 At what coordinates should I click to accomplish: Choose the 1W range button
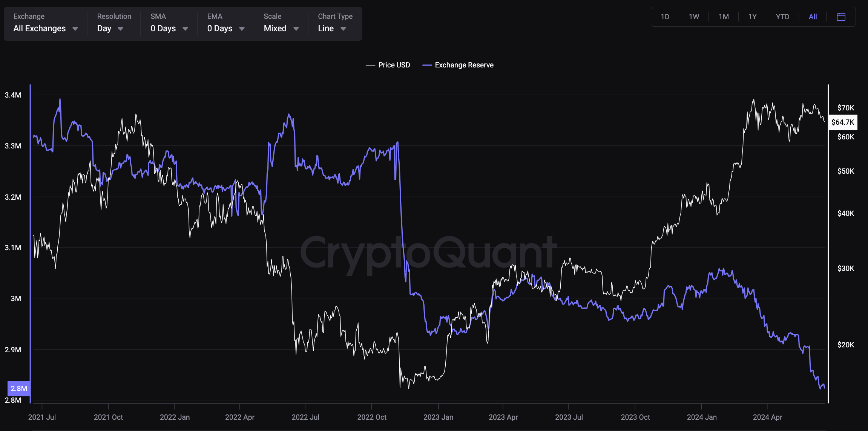(694, 17)
